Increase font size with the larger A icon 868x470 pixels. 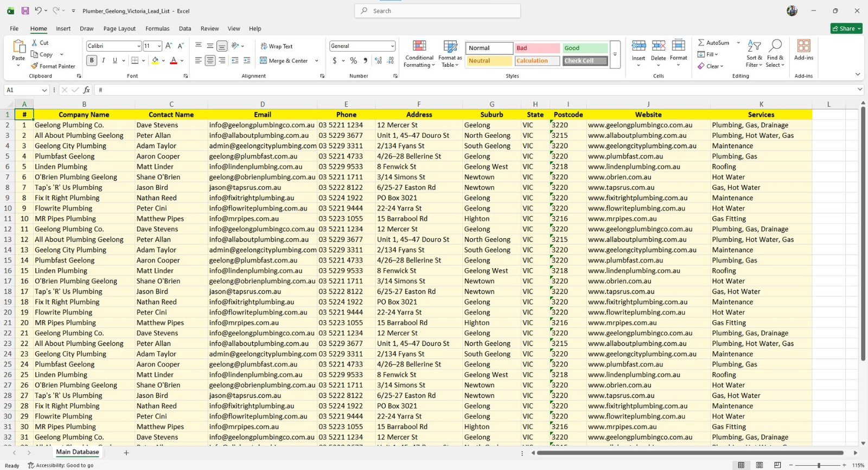[169, 46]
